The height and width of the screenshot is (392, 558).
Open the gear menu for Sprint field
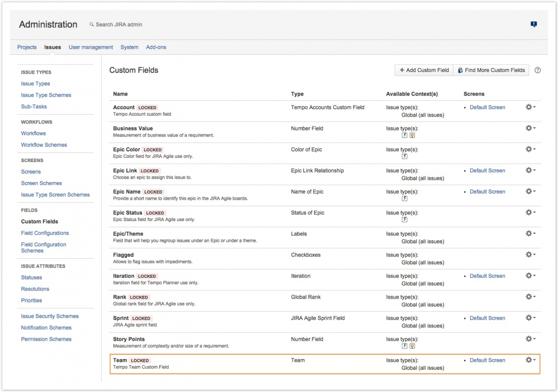(530, 318)
